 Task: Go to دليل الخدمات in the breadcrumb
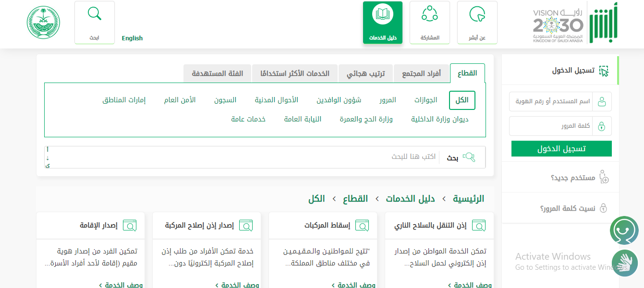[410, 199]
